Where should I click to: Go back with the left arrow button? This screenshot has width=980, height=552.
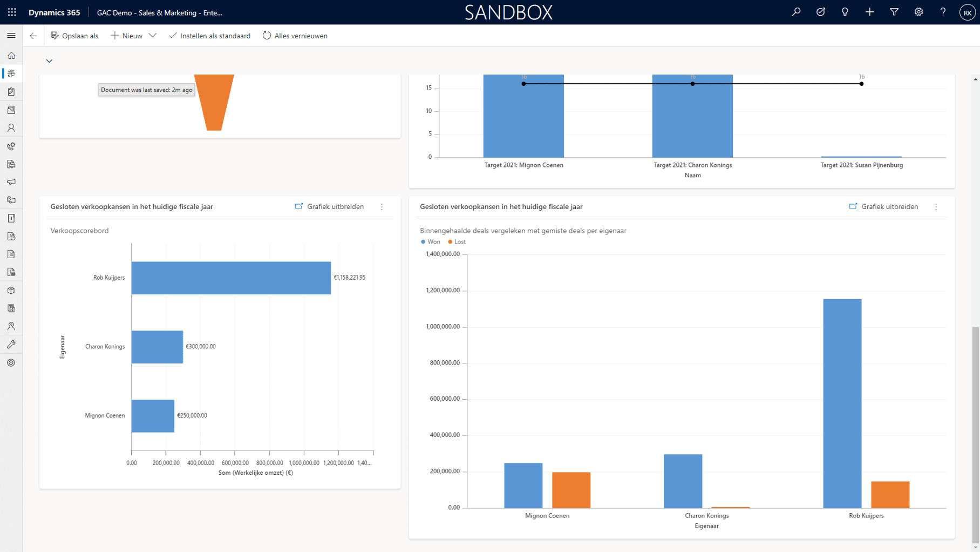click(33, 36)
